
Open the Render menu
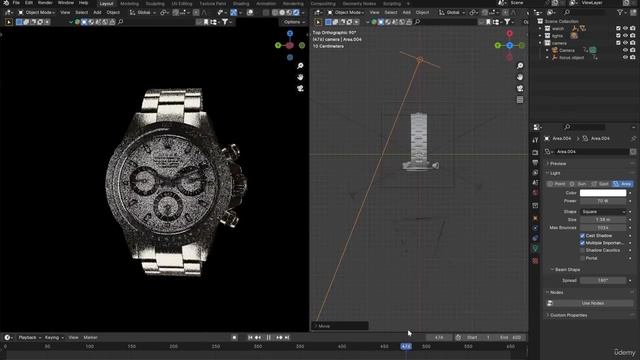pyautogui.click(x=45, y=3)
